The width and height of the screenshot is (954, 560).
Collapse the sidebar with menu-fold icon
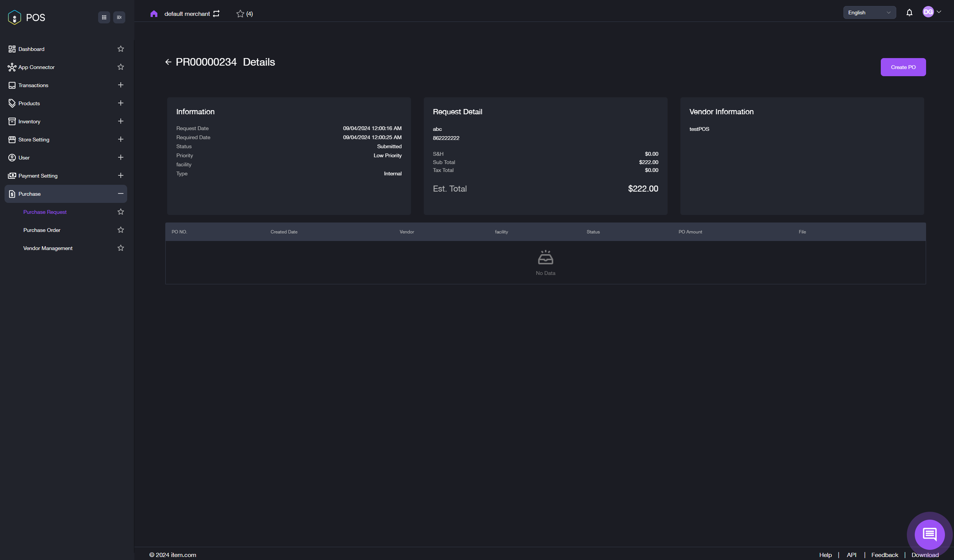(x=119, y=17)
